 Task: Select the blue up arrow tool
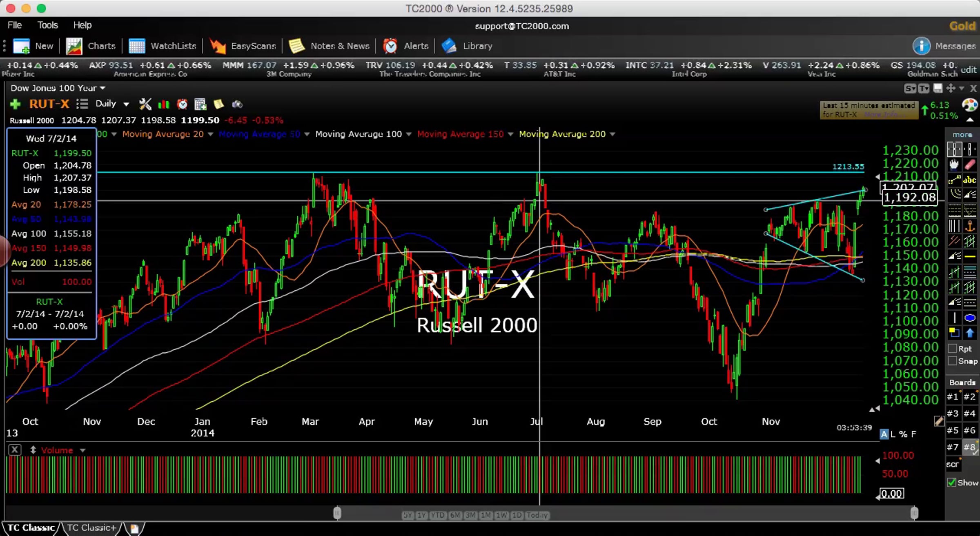970,333
